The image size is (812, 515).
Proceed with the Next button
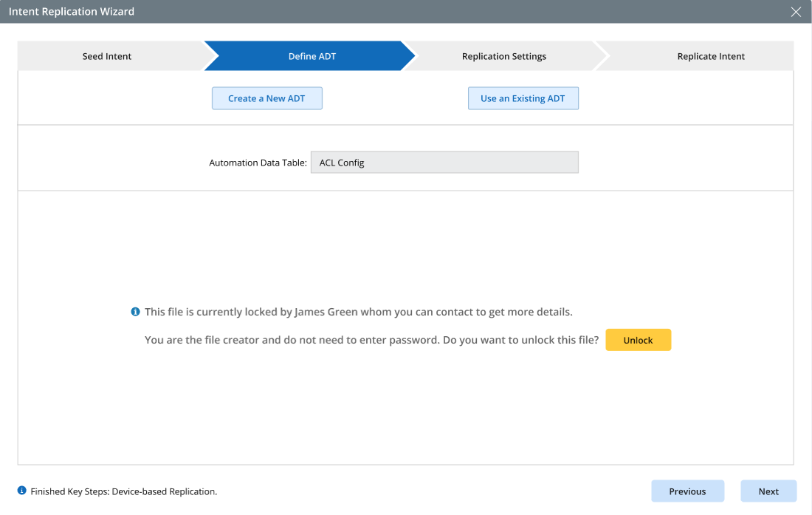click(x=768, y=491)
